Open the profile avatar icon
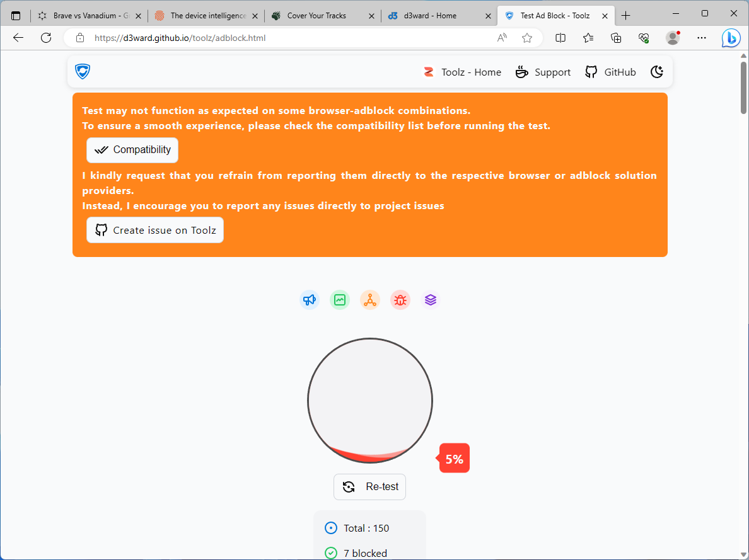This screenshot has height=560, width=749. tap(673, 38)
